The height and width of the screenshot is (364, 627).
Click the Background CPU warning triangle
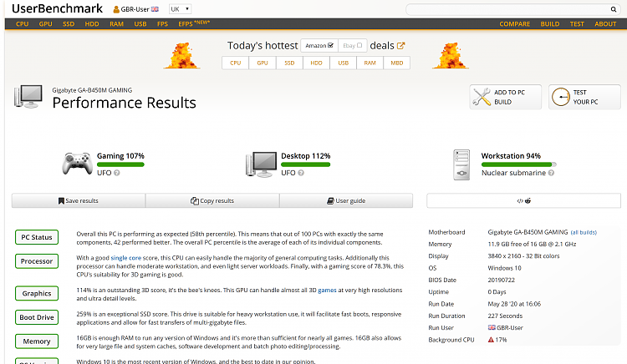coord(491,340)
